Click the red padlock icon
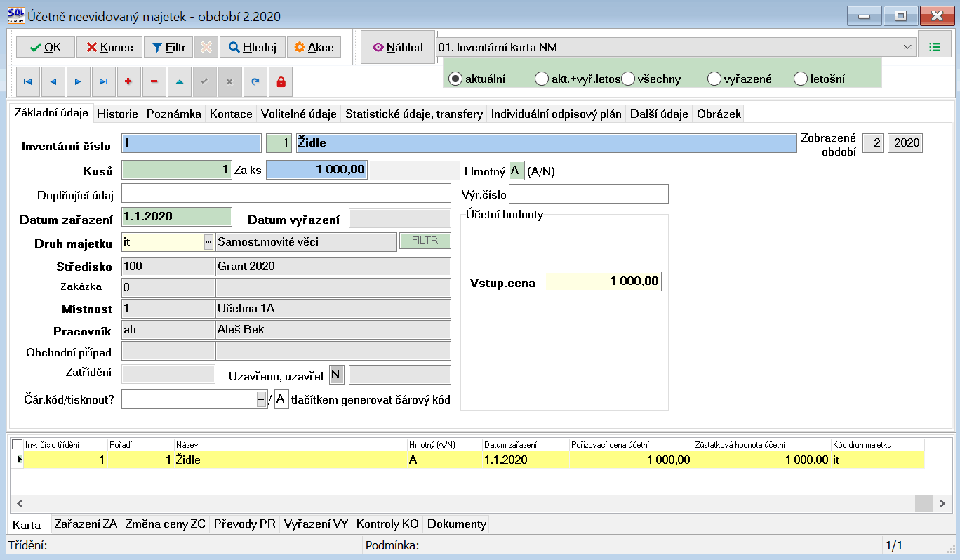This screenshot has width=960, height=560. click(281, 81)
